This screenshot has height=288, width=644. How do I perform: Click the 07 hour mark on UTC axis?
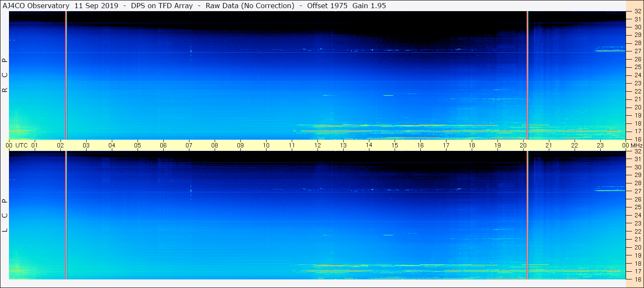click(189, 145)
